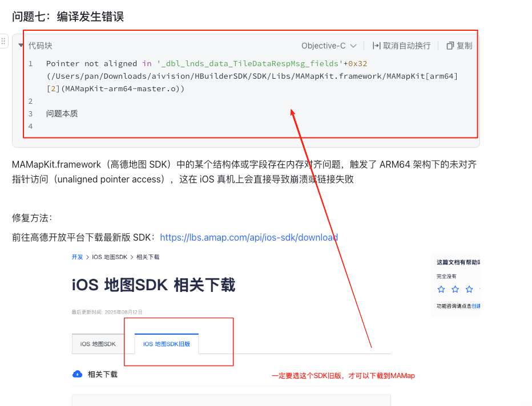
Task: Click the 相关下载 breadcrumb item
Action: (x=148, y=257)
